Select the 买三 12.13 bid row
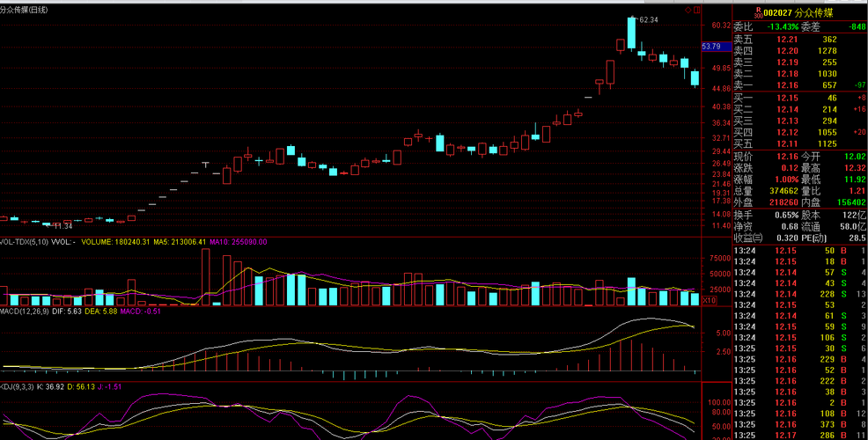Screen dimensions: 868x440 pos(799,121)
